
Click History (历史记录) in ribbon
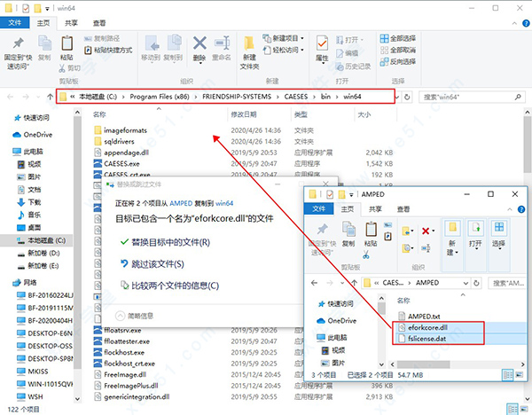[x=353, y=67]
